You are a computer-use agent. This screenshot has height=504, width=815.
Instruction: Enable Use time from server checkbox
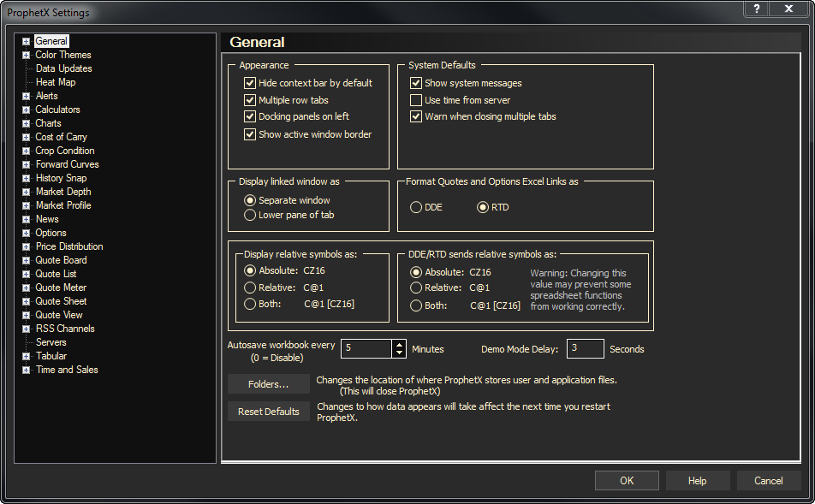pos(416,100)
